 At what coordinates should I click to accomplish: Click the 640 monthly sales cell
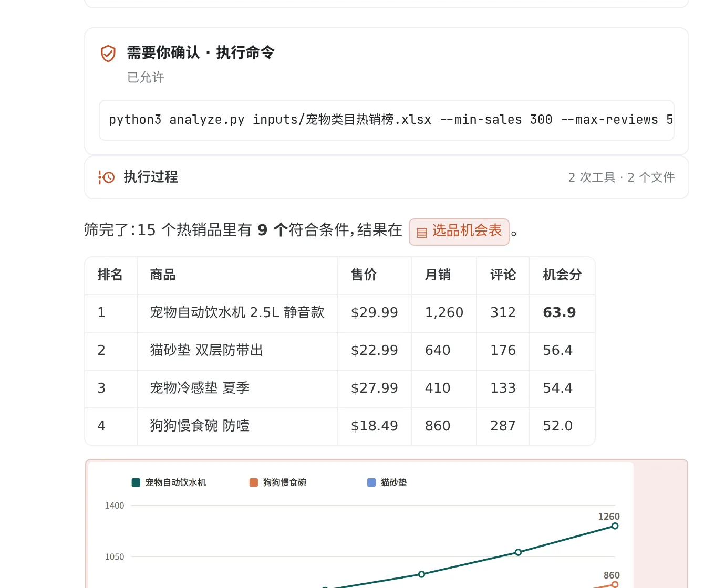(444, 351)
